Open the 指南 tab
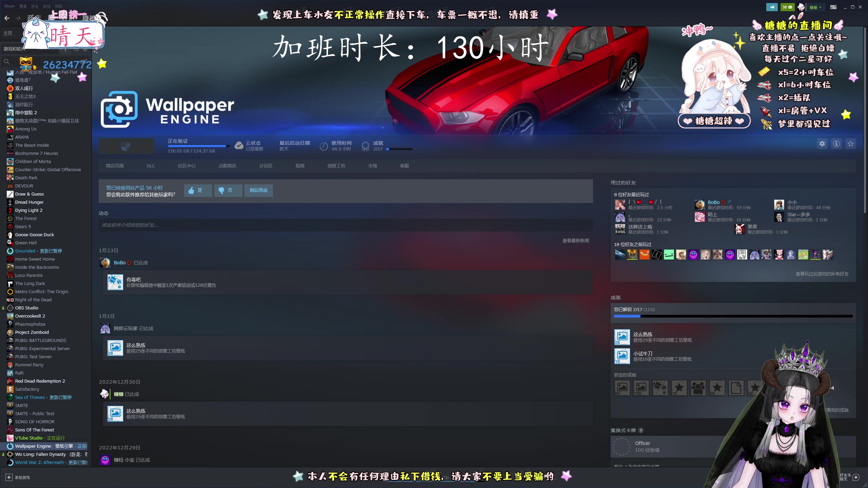Screen dimensions: 868x488 coord(300,166)
